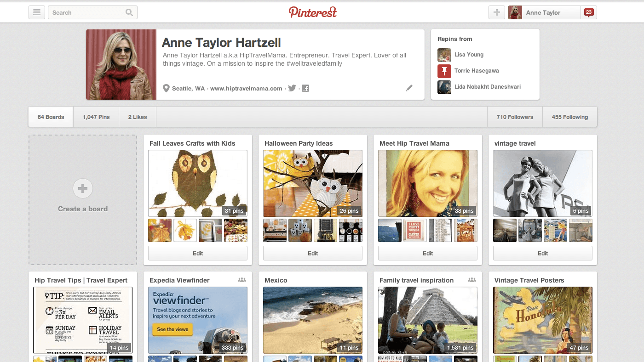Click the ghost cups thumbnail under Halloween
This screenshot has height=362, width=644.
tap(300, 230)
